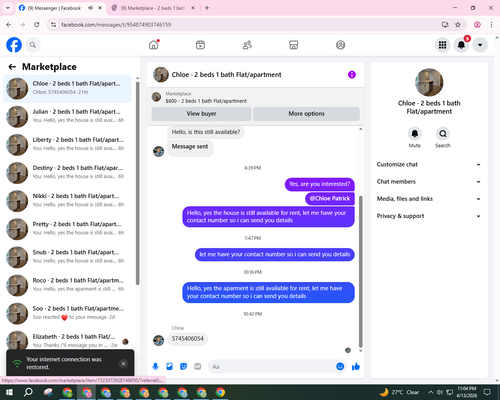Open the Soo conversation
500x400 pixels.
(x=68, y=313)
